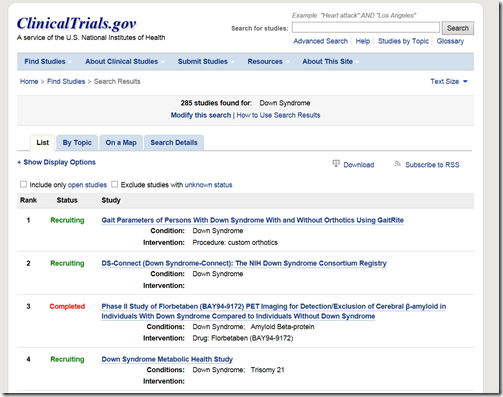Open Down Syndrome Metabolic Health Study

pyautogui.click(x=167, y=359)
